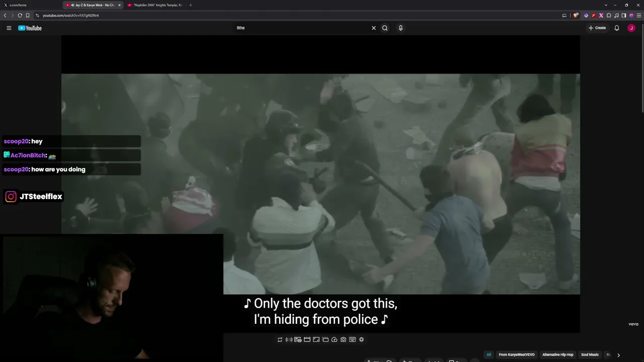Click the wide screen mode icon below video
This screenshot has width=644, height=362.
pyautogui.click(x=316, y=340)
